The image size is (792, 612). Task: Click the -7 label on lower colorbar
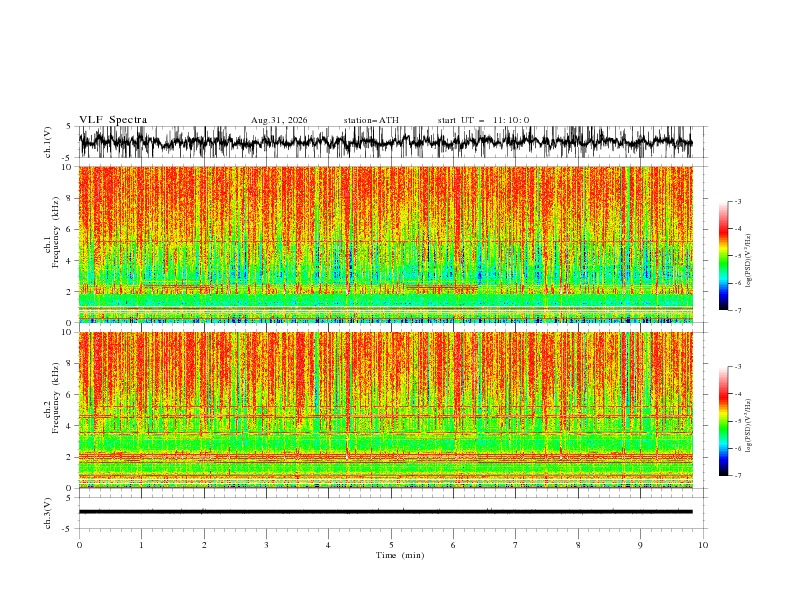(x=738, y=476)
